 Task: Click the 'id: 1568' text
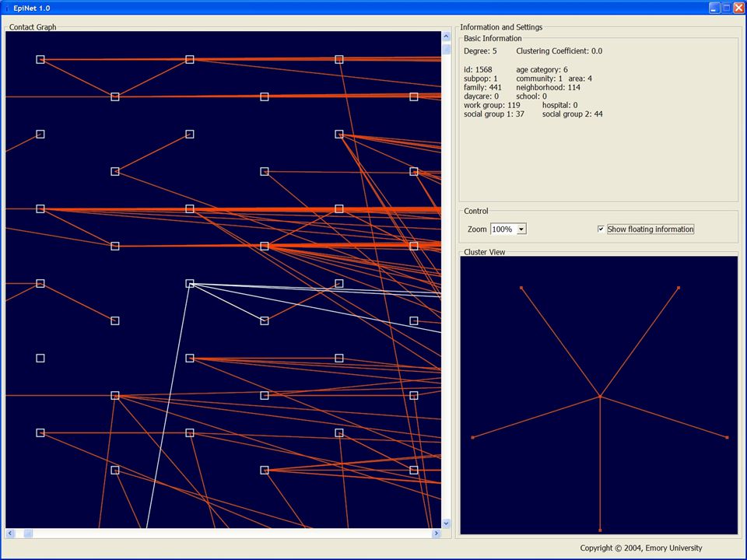tap(478, 69)
